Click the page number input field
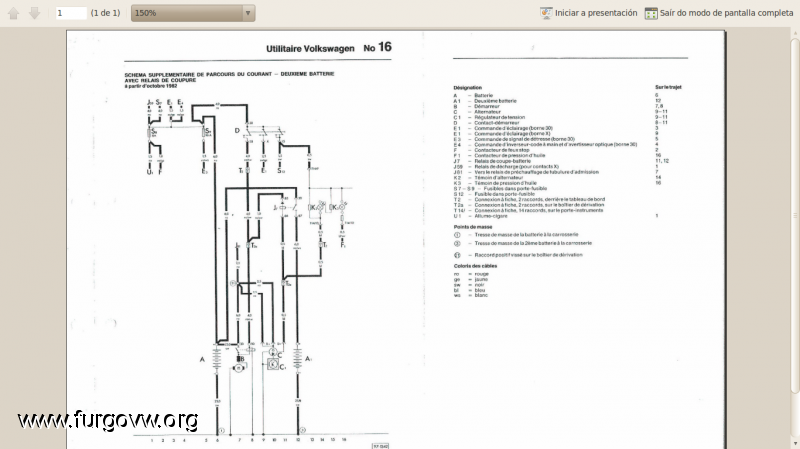 click(71, 13)
